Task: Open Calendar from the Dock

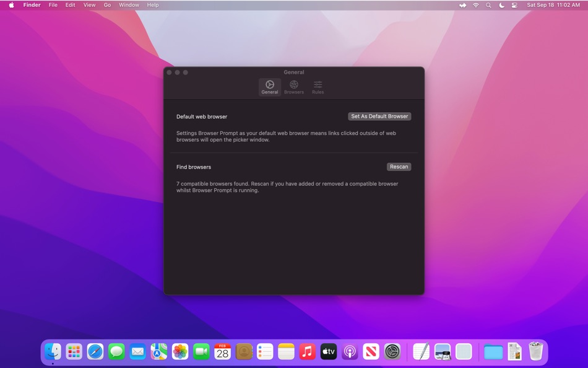Action: (x=222, y=352)
